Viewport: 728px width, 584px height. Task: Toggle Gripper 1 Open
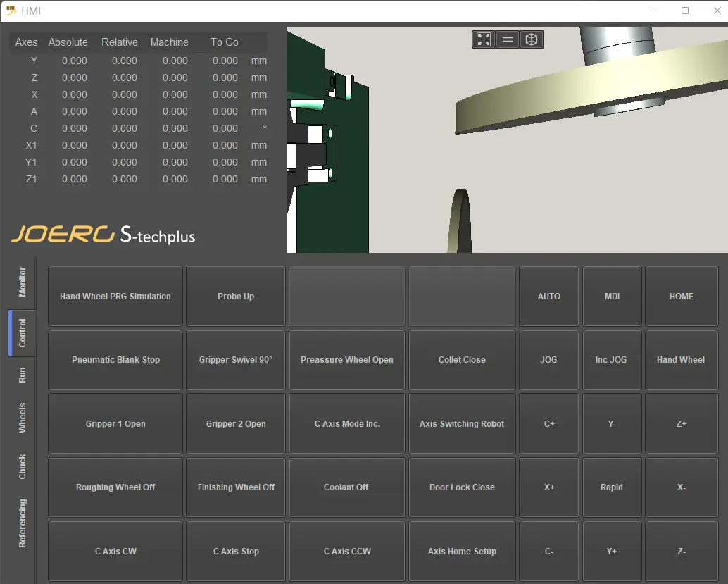point(115,424)
